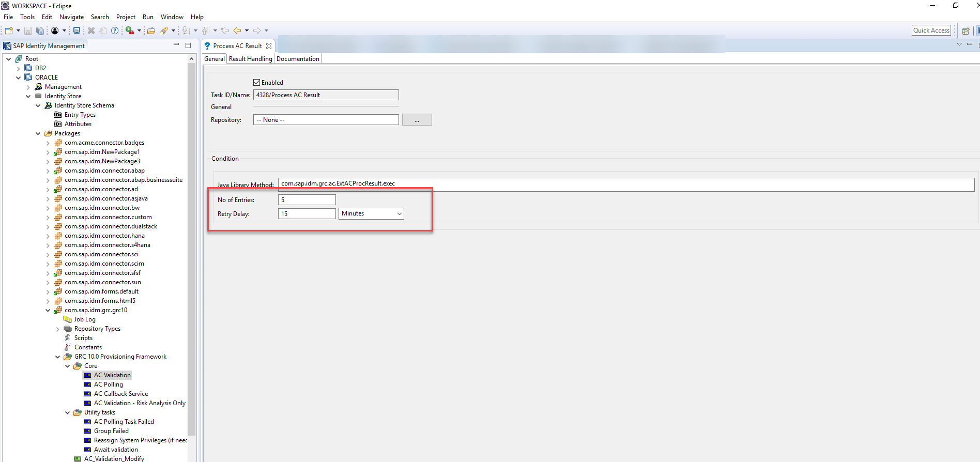The height and width of the screenshot is (462, 980).
Task: Click the Run external tools icon
Action: pos(130,30)
